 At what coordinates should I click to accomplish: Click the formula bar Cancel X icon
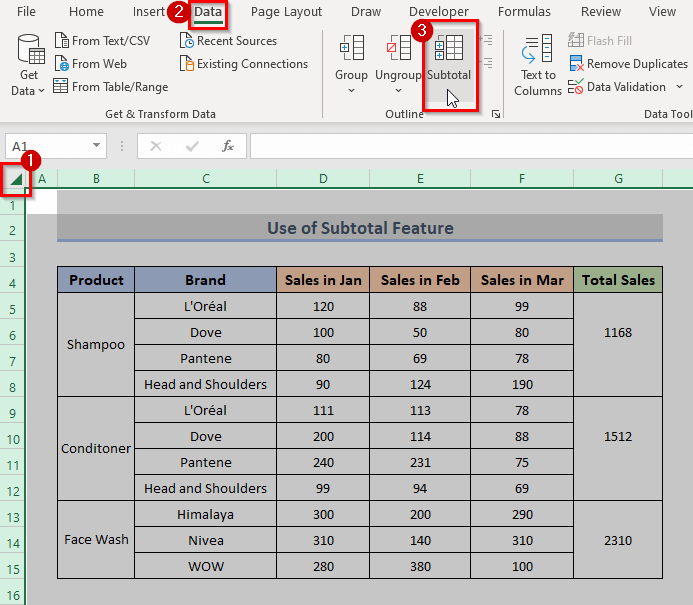156,146
